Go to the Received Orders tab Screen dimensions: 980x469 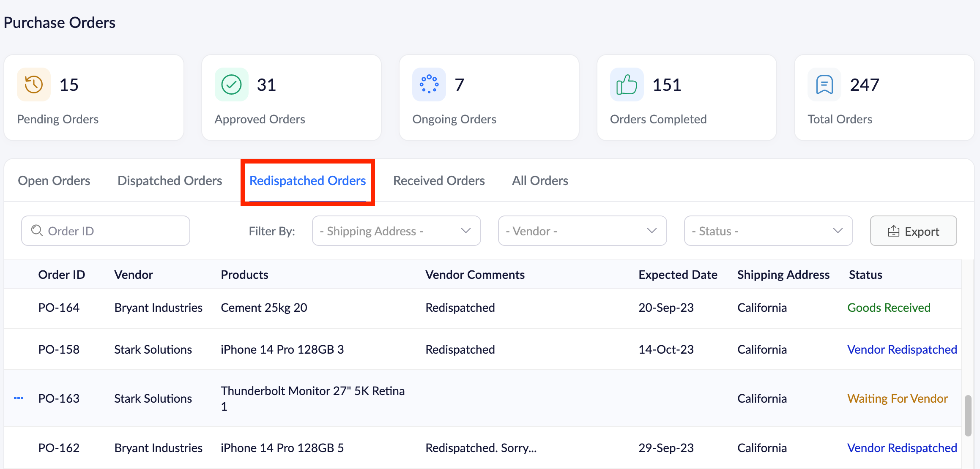439,180
